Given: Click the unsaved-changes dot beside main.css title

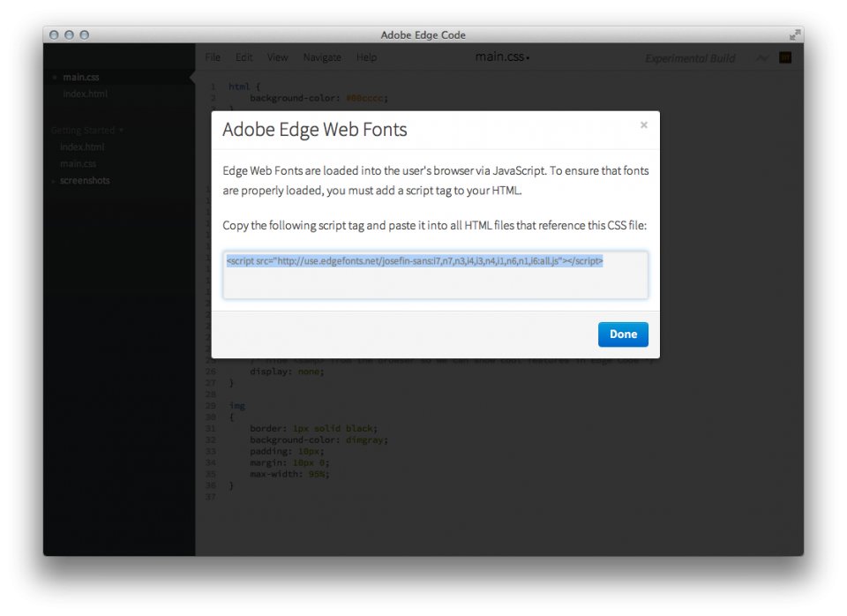Looking at the screenshot, I should click(528, 56).
